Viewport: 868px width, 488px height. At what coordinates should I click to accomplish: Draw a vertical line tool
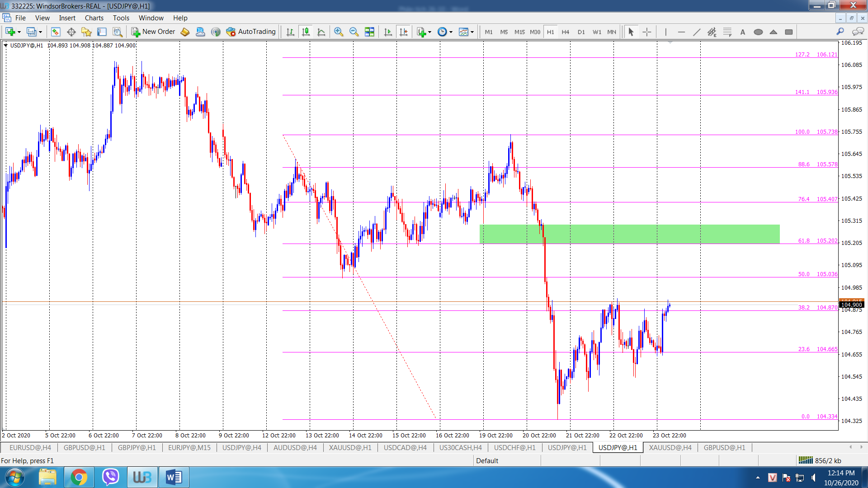click(x=665, y=32)
